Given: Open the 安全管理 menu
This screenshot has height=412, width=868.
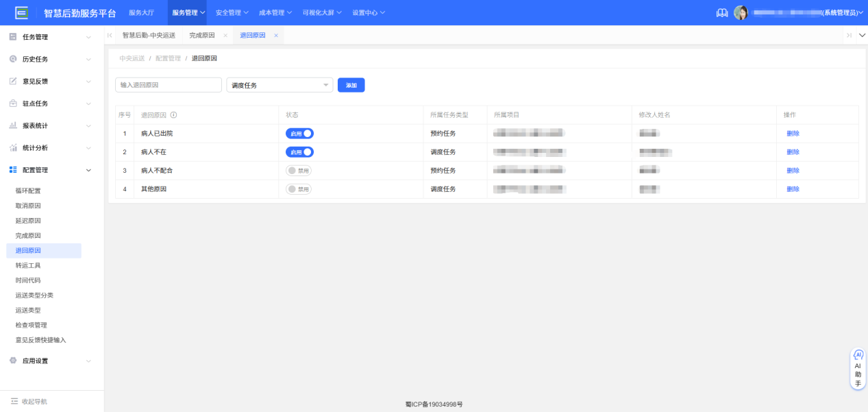Looking at the screenshot, I should 230,12.
